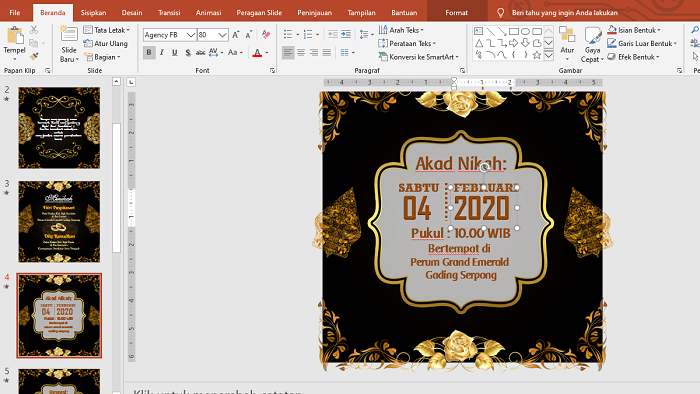Image resolution: width=700 pixels, height=394 pixels.
Task: Toggle Underline formatting
Action: pos(175,53)
